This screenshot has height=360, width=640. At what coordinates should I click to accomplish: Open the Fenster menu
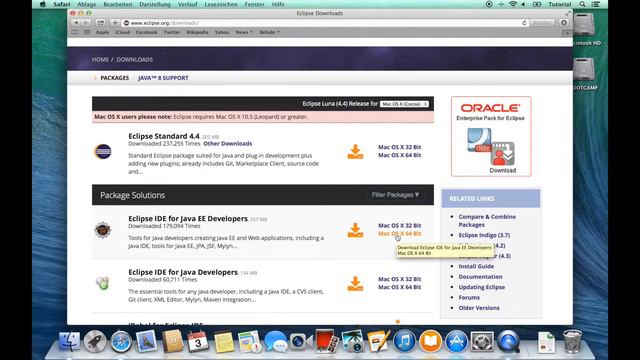point(254,4)
